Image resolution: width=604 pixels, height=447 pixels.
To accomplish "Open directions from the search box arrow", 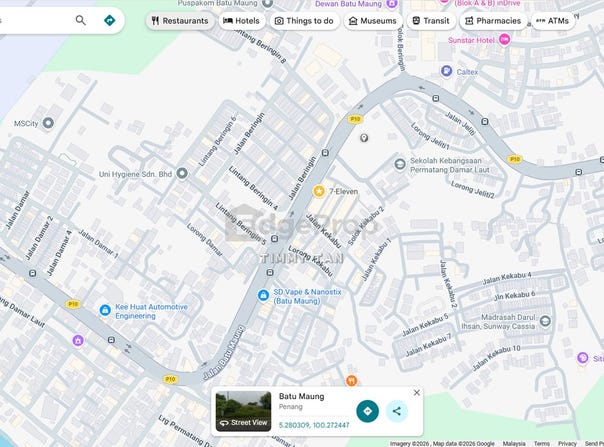I will click(x=110, y=20).
